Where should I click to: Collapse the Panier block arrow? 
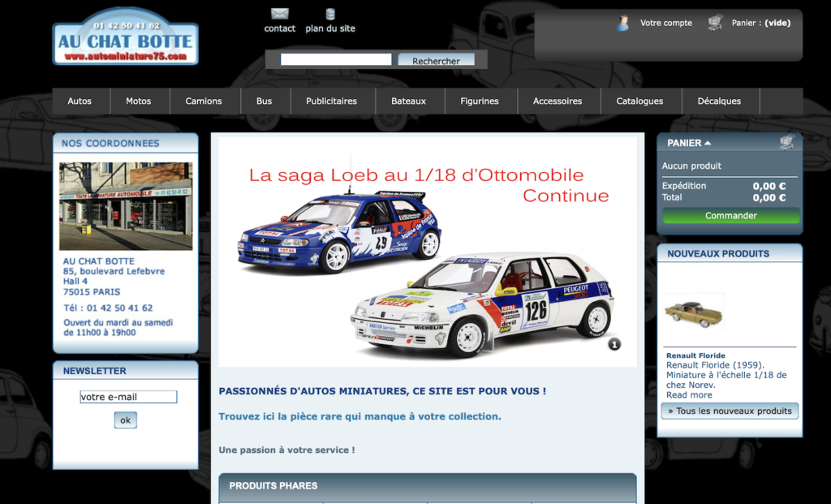(708, 143)
